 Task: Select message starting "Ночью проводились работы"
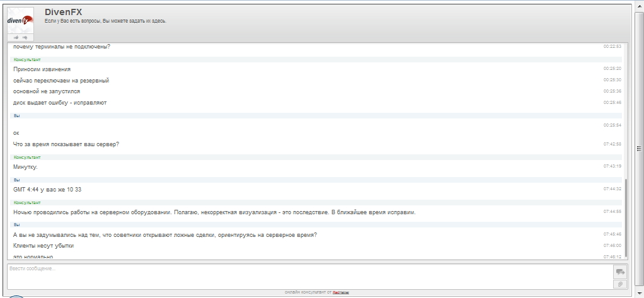coord(214,212)
